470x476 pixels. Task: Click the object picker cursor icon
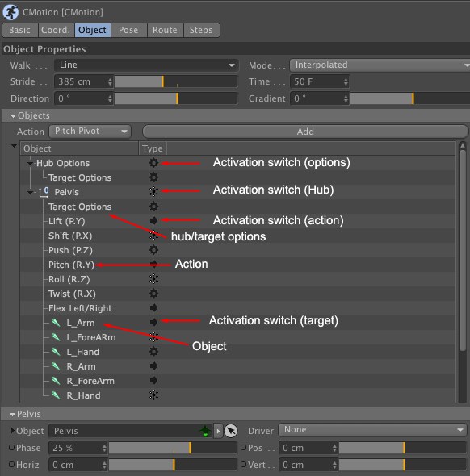coord(231,431)
